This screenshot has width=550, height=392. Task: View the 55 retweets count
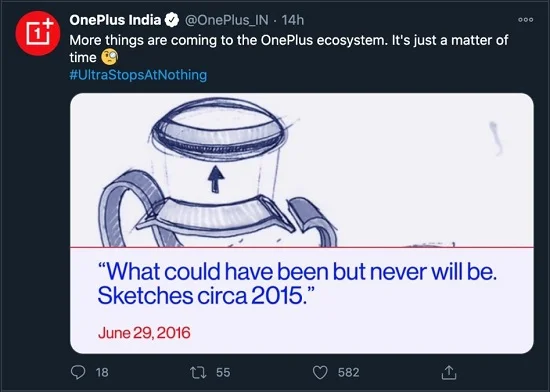point(223,372)
